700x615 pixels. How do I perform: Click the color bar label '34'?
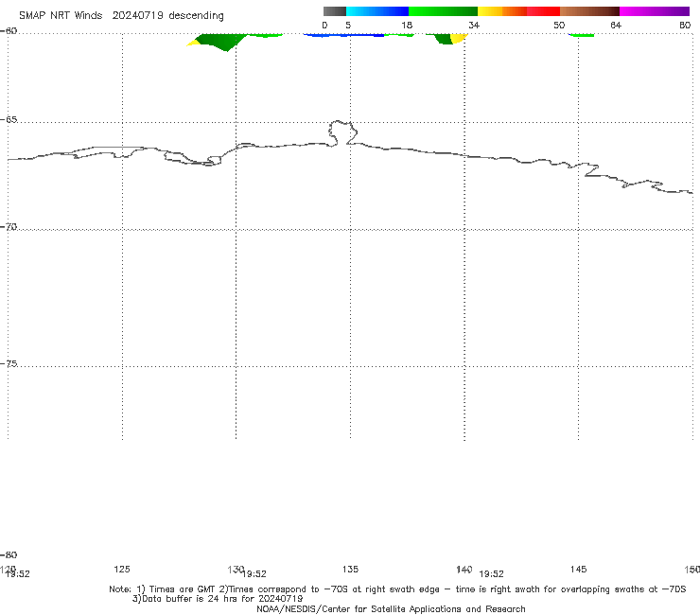[x=474, y=25]
